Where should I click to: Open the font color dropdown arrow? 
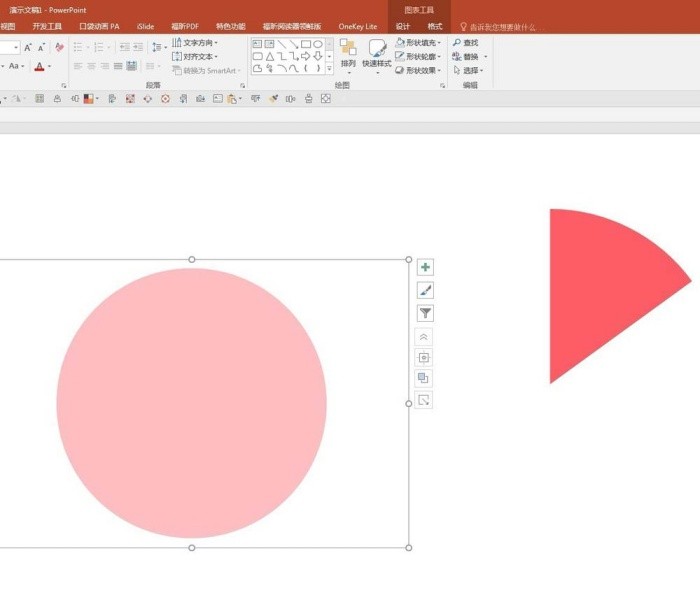(50, 67)
